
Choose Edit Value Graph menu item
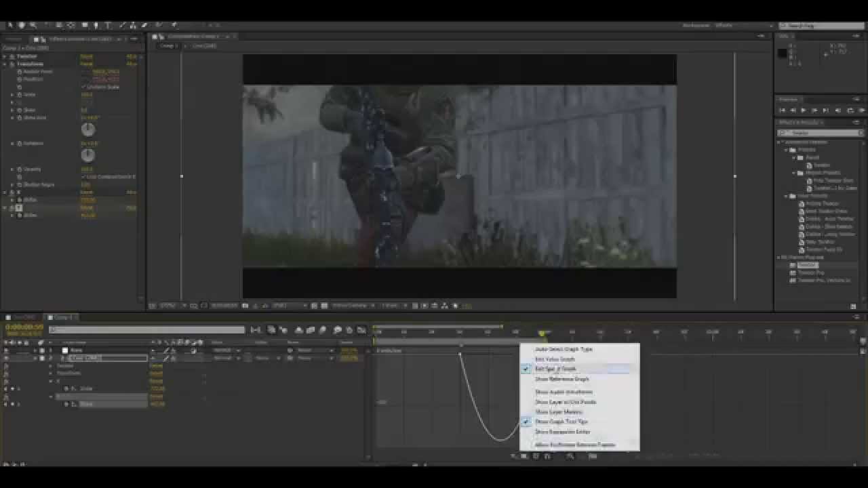555,359
